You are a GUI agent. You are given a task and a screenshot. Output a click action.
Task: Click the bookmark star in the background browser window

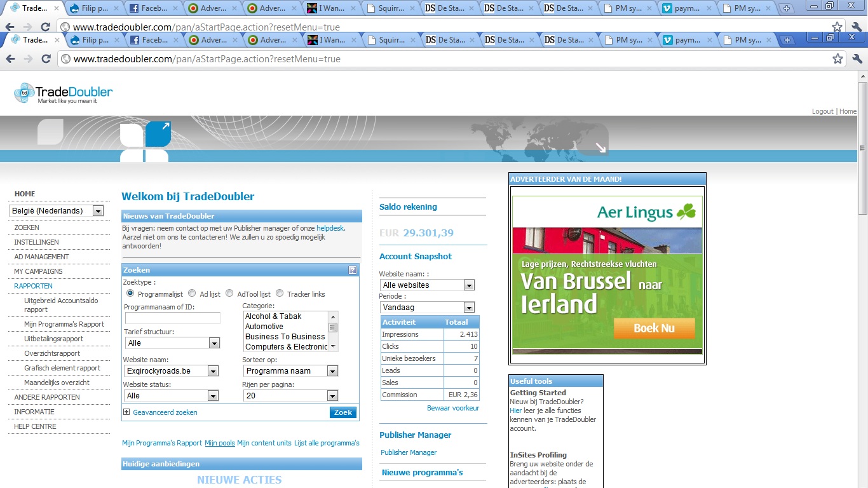[837, 27]
